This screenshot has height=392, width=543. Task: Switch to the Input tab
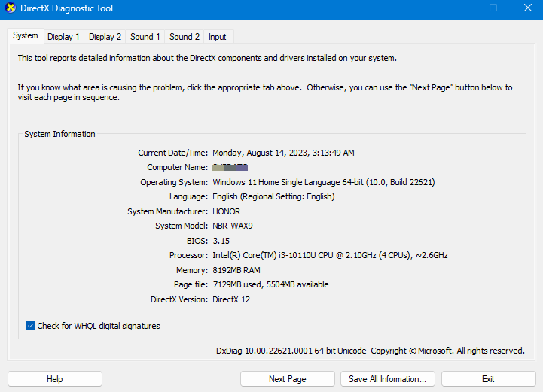point(218,37)
